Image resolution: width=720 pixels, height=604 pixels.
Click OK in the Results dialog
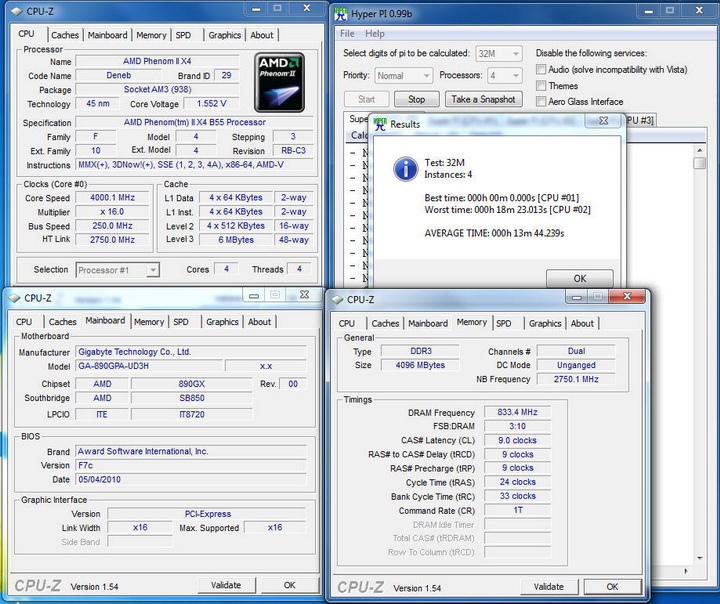[x=579, y=279]
